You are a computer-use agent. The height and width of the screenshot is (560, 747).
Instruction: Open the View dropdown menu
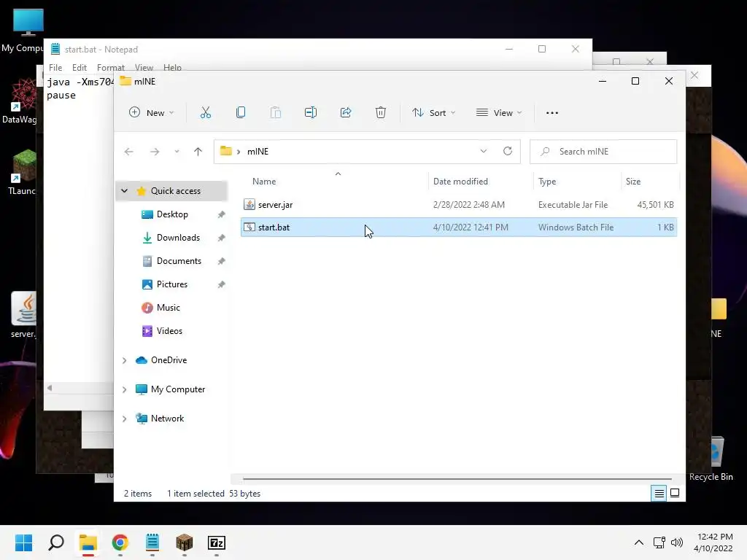click(499, 113)
